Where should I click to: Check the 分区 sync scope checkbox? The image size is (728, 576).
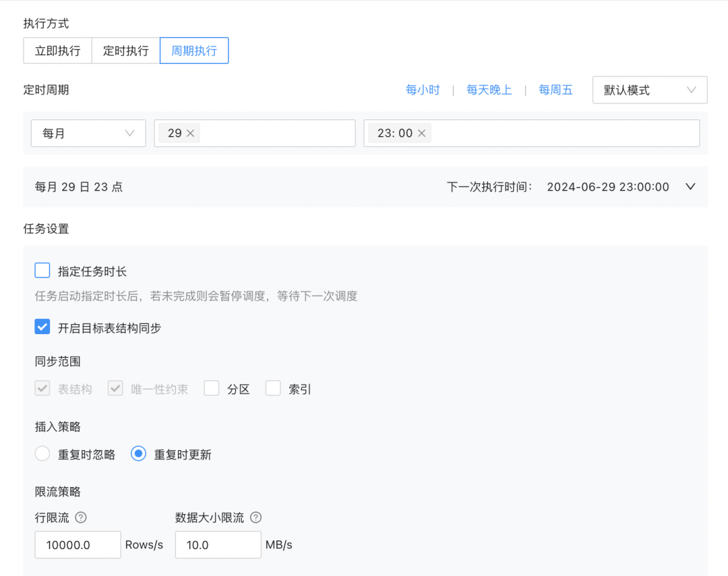[212, 388]
